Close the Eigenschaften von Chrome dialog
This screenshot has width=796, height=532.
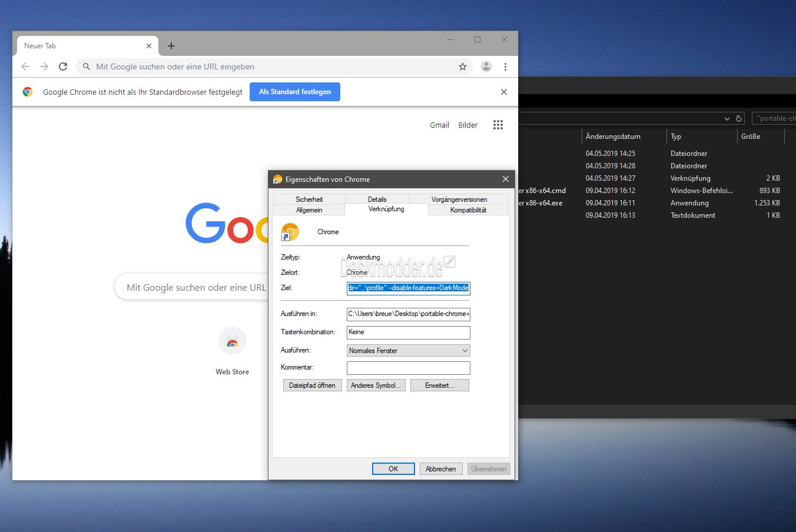pyautogui.click(x=505, y=179)
